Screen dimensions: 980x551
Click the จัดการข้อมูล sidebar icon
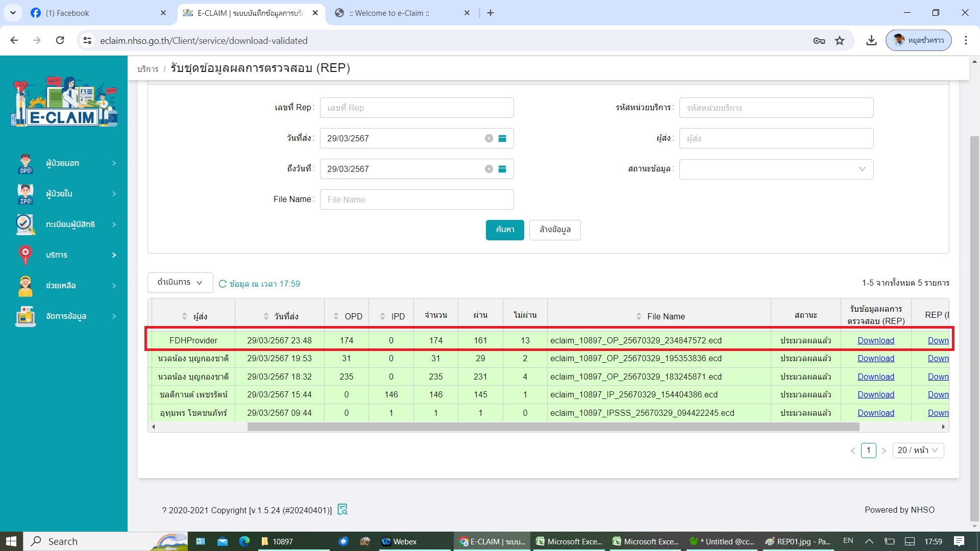click(25, 316)
